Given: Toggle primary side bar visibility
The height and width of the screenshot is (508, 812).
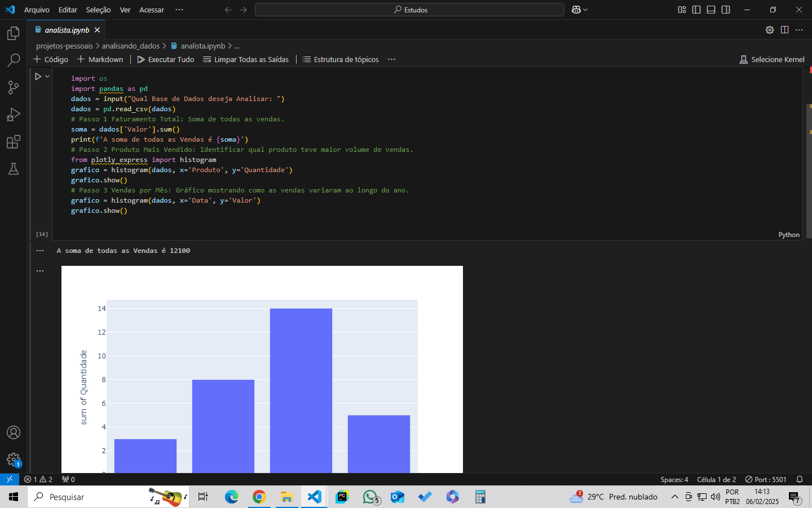Looking at the screenshot, I should (x=696, y=10).
